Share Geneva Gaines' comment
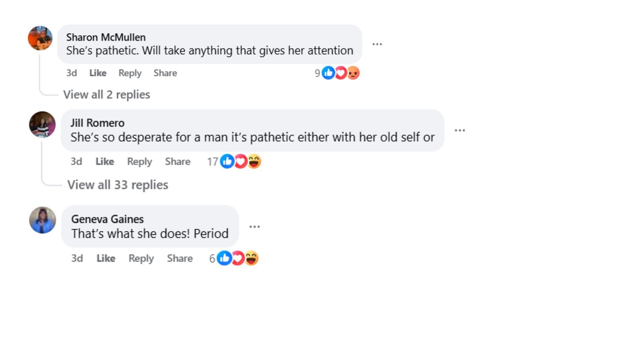 point(180,258)
